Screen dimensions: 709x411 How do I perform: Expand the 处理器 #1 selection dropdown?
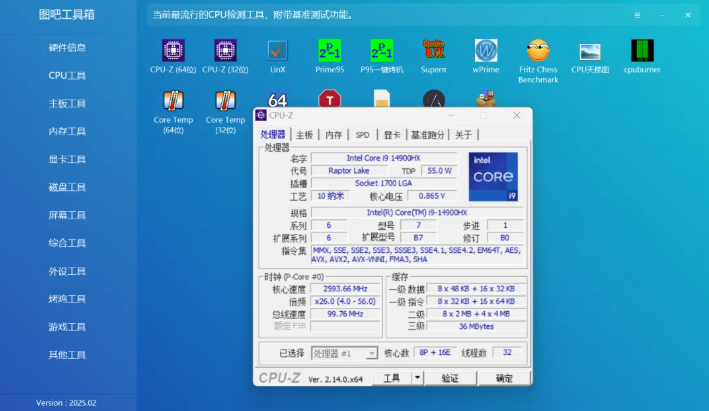coord(371,353)
